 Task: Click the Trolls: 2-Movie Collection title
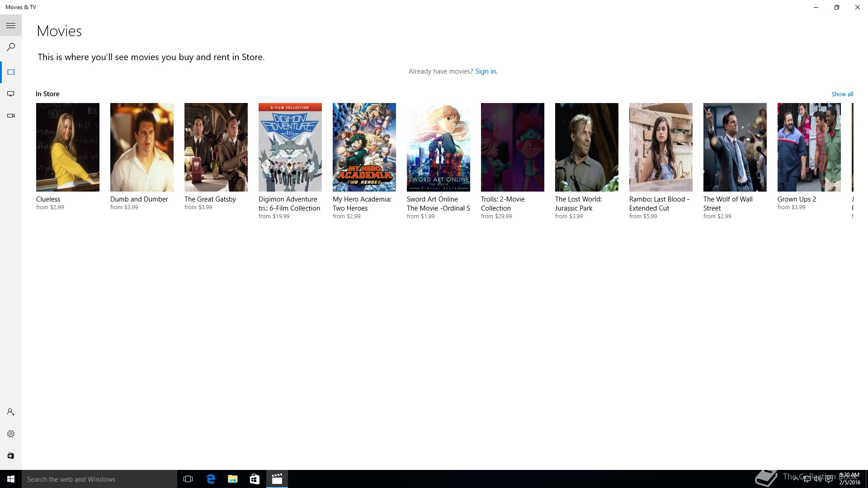point(503,204)
